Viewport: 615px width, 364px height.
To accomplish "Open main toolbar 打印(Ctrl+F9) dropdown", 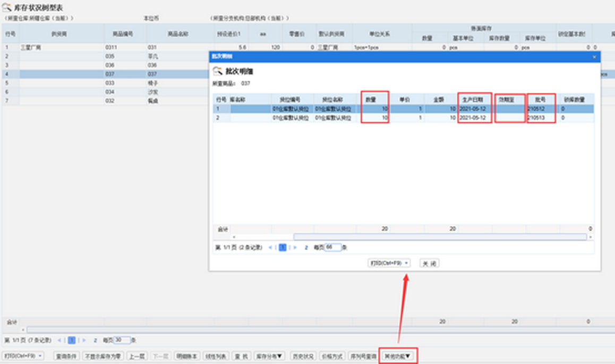I will point(23,356).
